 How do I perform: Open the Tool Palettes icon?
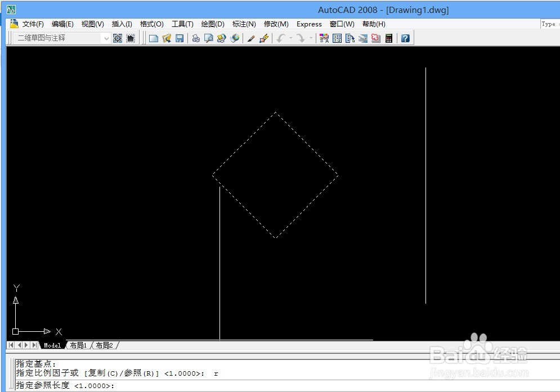(x=350, y=38)
